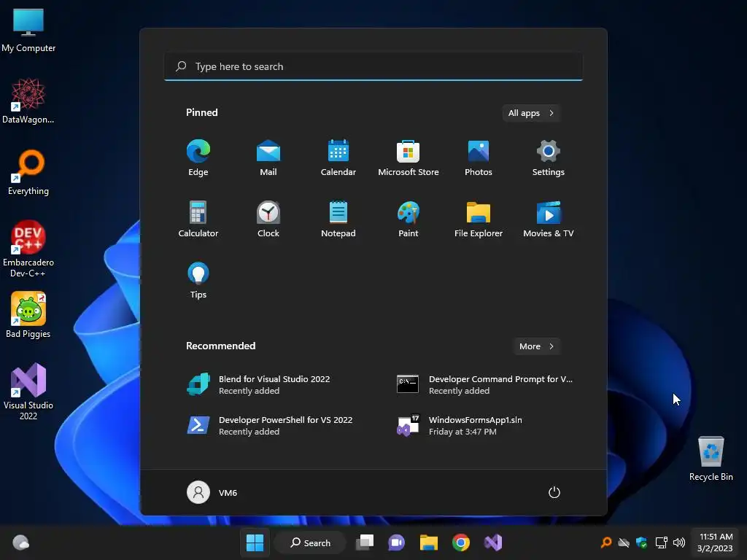Select Bad Piggies desktop shortcut
This screenshot has width=747, height=560.
pyautogui.click(x=28, y=315)
